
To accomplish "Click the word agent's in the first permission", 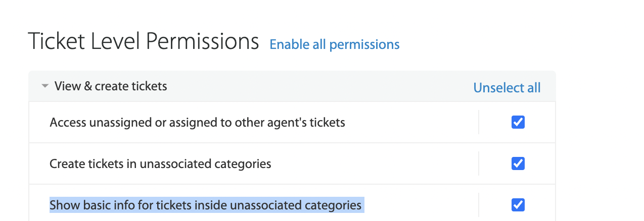I will pyautogui.click(x=286, y=122).
